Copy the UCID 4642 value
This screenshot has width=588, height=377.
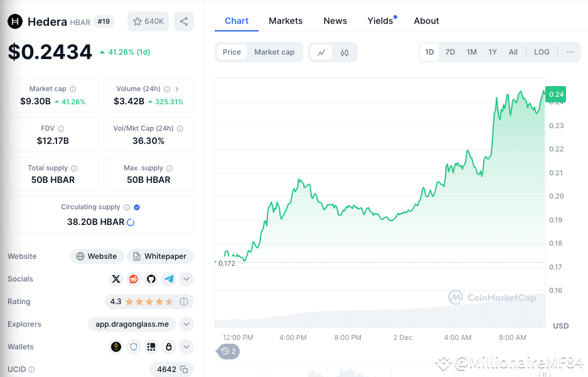(x=184, y=369)
